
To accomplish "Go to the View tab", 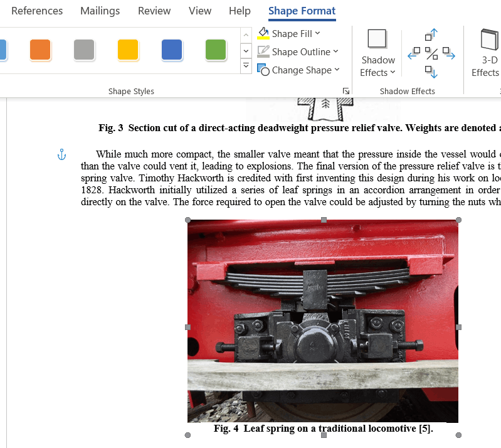I will pos(199,11).
